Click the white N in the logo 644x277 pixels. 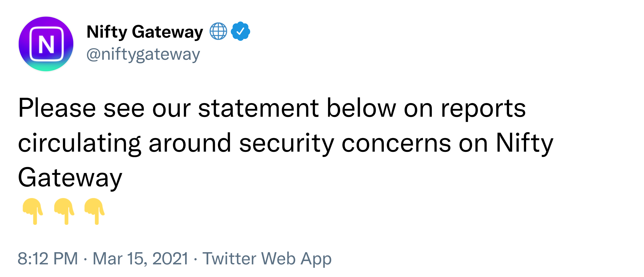point(46,44)
